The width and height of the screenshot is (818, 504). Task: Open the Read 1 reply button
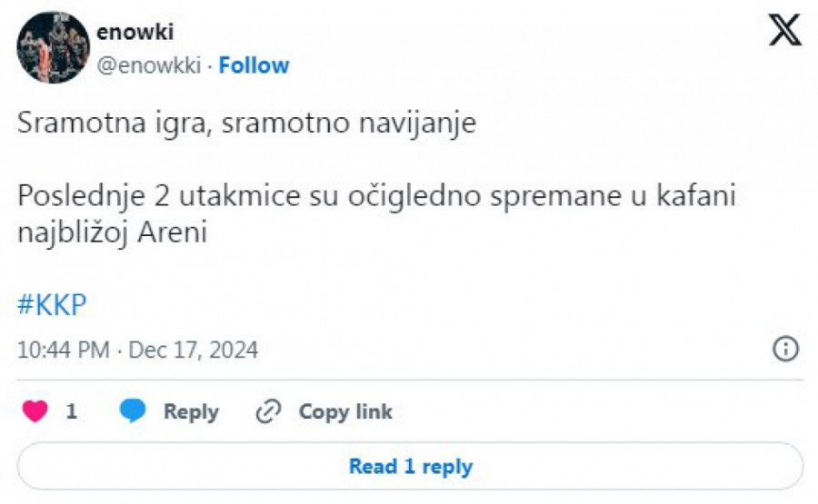pyautogui.click(x=410, y=467)
